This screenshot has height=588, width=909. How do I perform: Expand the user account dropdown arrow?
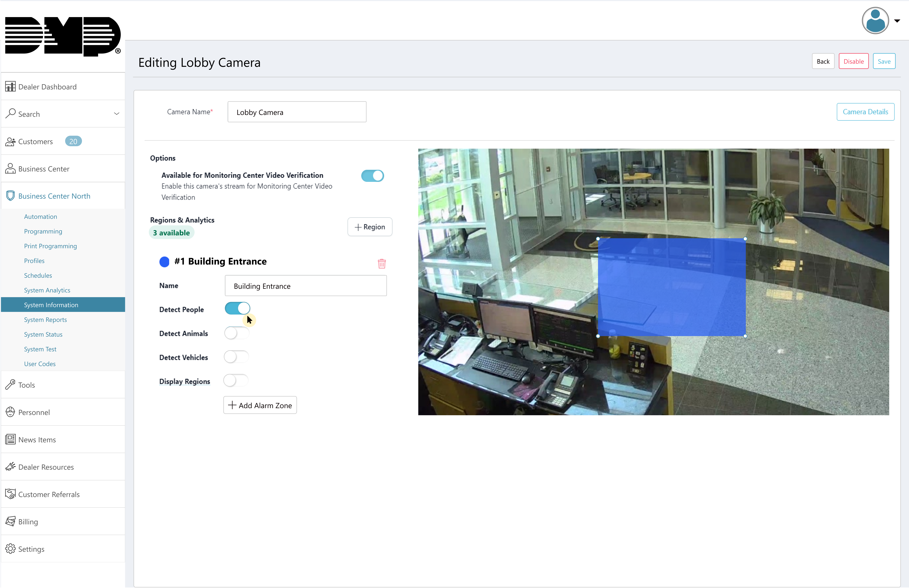tap(897, 21)
